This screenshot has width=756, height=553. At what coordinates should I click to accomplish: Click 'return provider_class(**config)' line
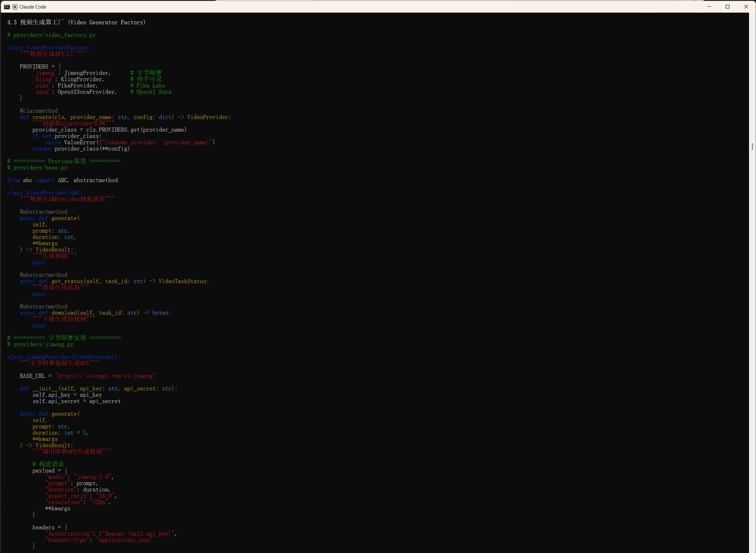point(81,149)
